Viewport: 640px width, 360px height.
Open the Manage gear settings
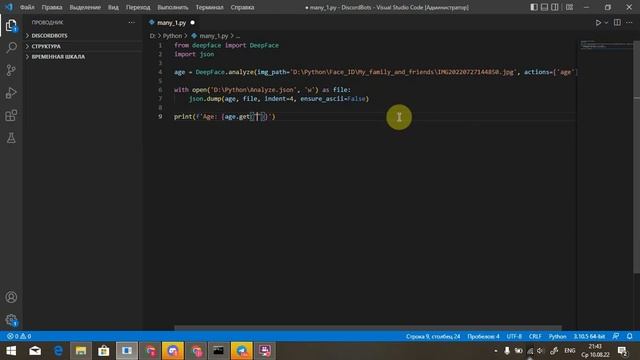11,320
